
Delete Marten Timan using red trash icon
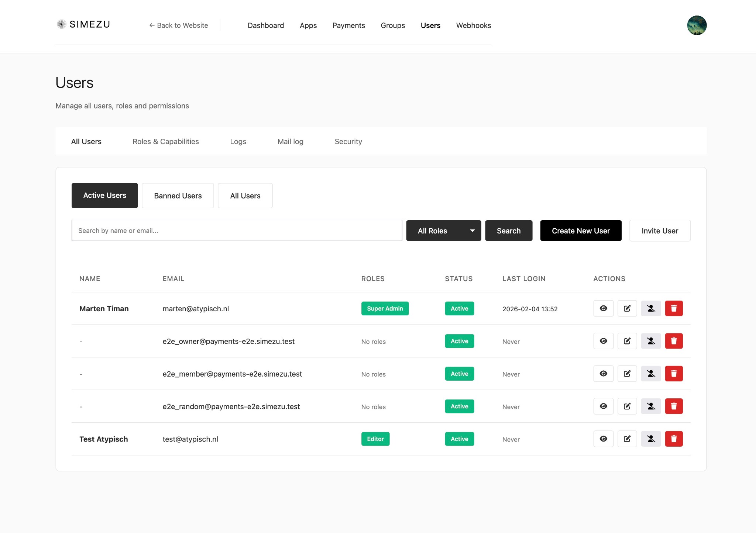click(674, 308)
